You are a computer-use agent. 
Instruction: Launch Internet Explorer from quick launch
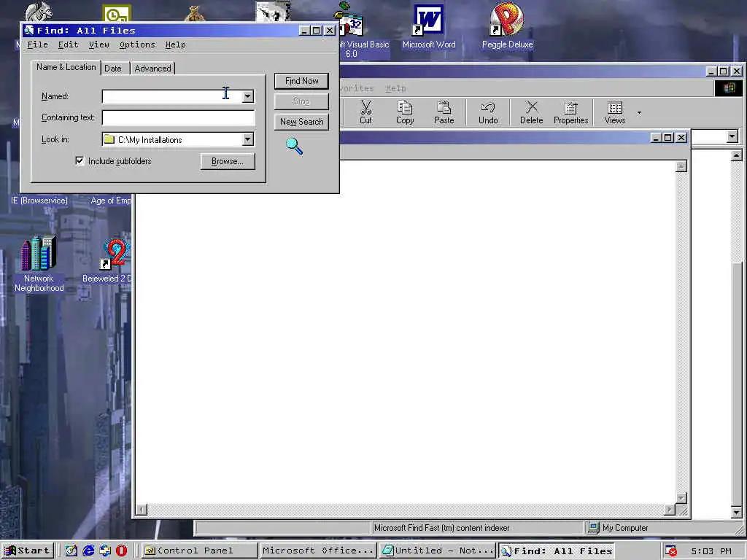[x=88, y=551]
